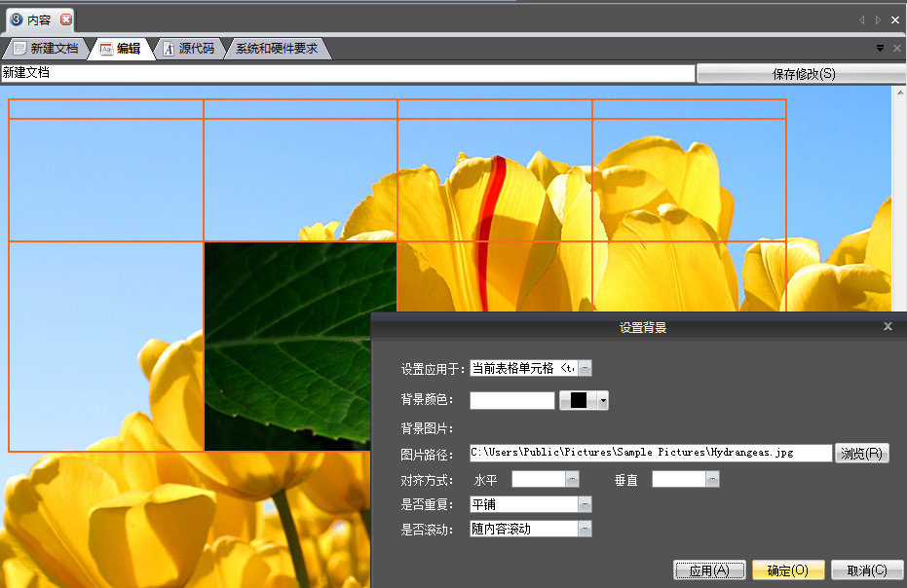Open the 源代码 tab
Screen dimensions: 907x588
pyautogui.click(x=189, y=49)
